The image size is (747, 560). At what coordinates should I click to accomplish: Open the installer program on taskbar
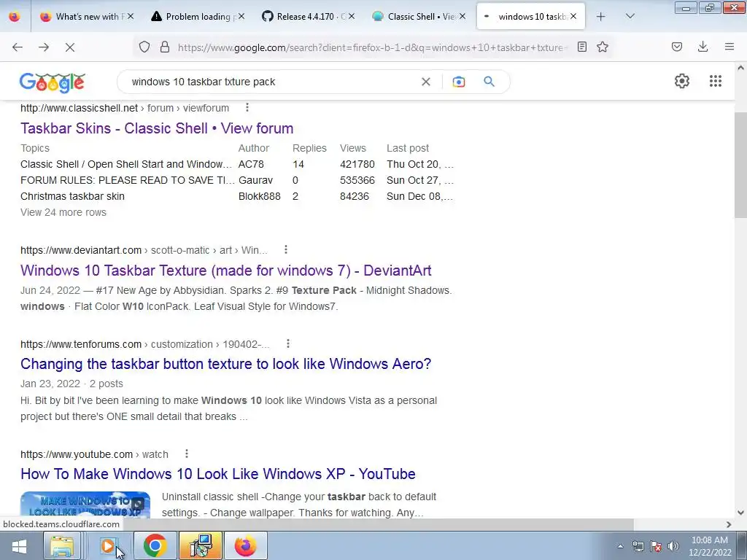coord(200,545)
